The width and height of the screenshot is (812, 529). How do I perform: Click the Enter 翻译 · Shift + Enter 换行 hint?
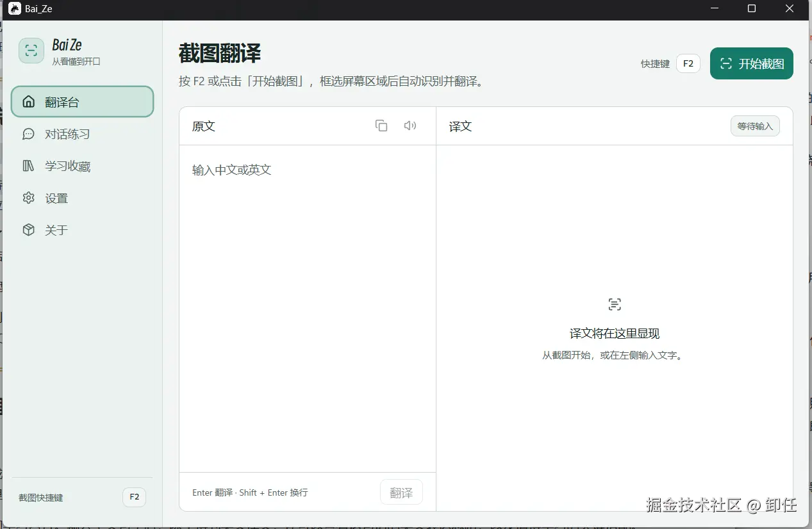click(250, 492)
